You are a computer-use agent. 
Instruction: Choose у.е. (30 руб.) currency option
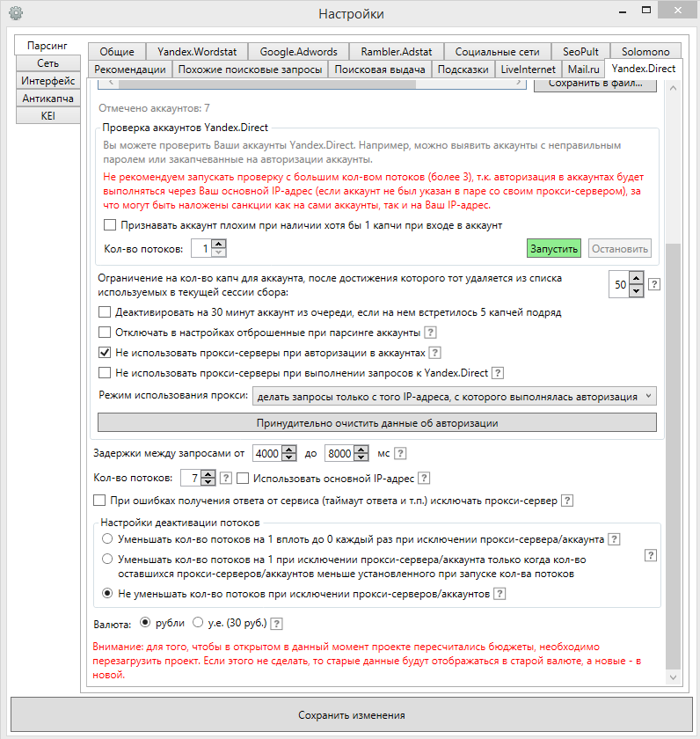(198, 623)
